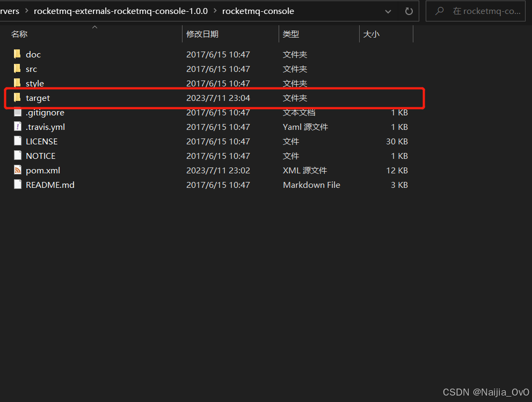Sort files by 名称 column
Screen dimensions: 532x402
[x=19, y=34]
